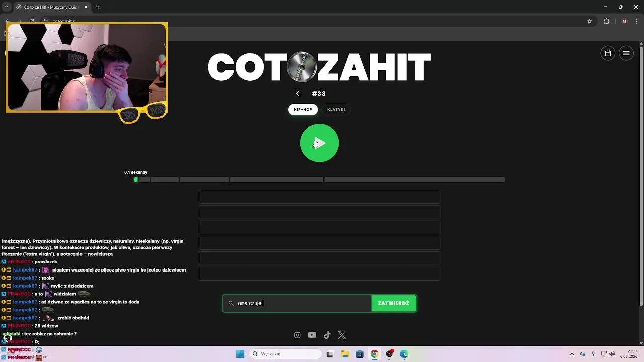
Task: Play the song snippet with green button
Action: click(319, 143)
